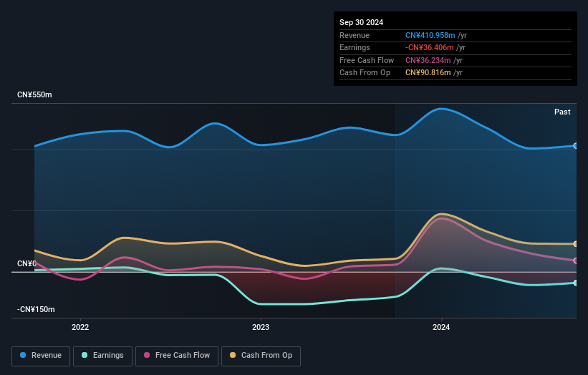Click the CN¥36.234m free cash flow value
This screenshot has height=375, width=588.
pyautogui.click(x=428, y=60)
